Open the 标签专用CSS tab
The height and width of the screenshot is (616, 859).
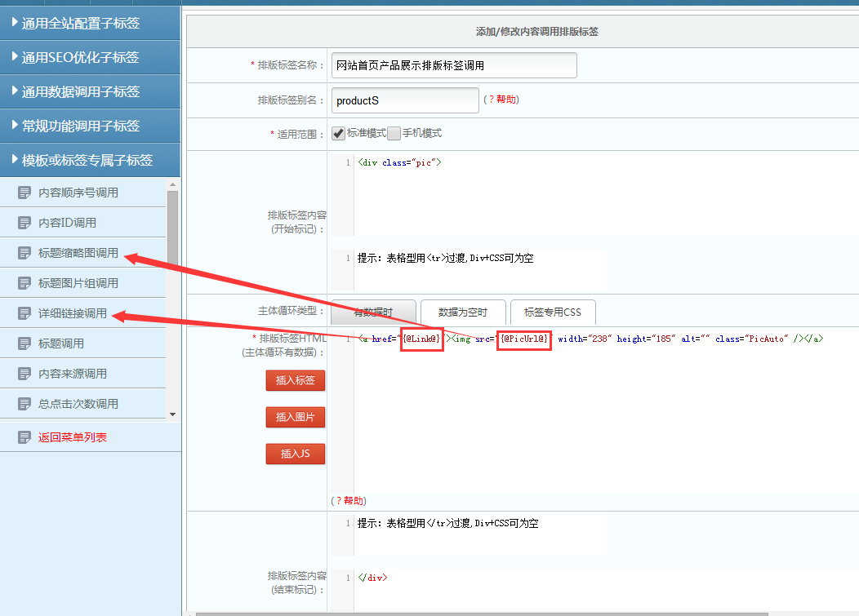pyautogui.click(x=552, y=312)
